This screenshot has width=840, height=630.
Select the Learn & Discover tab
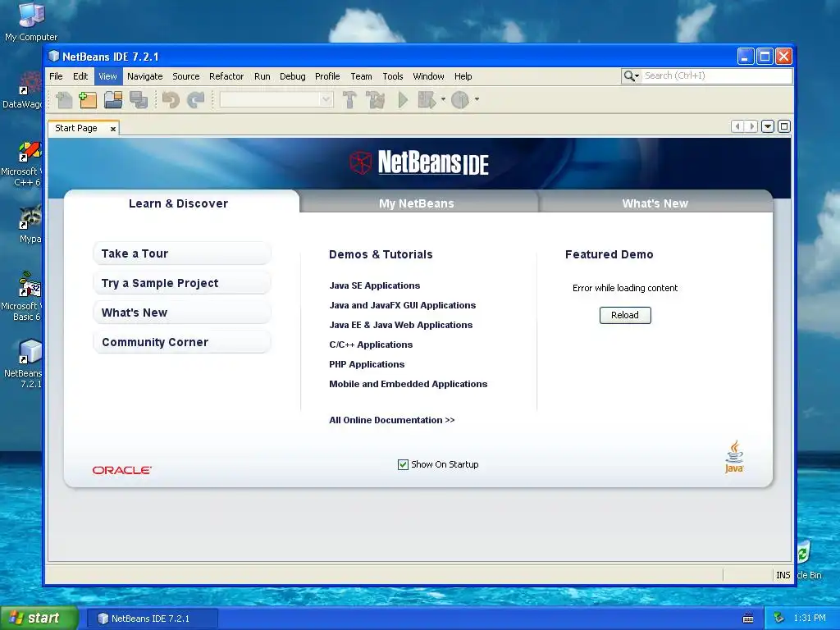pyautogui.click(x=178, y=203)
